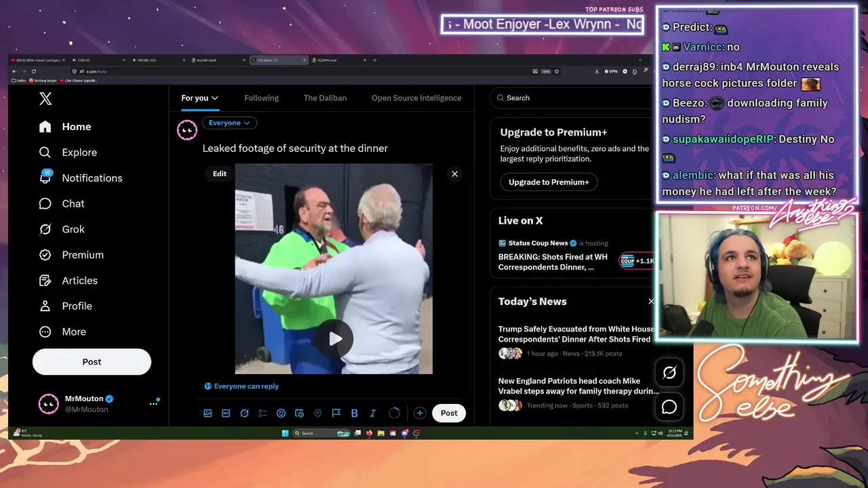The width and height of the screenshot is (868, 488).
Task: Open emoji picker in composer
Action: point(281,413)
